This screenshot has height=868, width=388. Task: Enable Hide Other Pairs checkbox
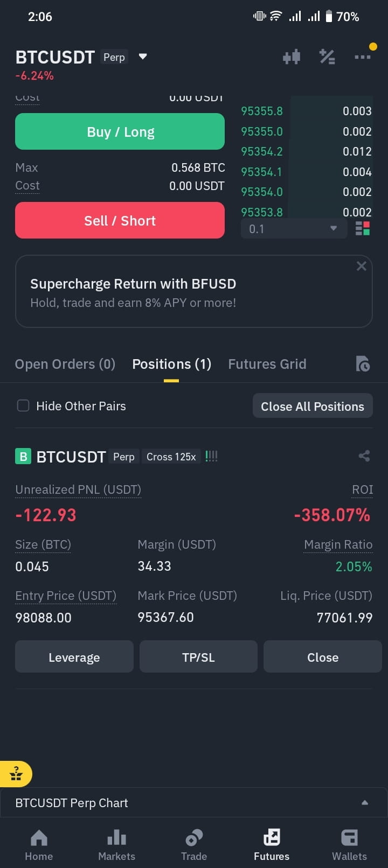point(23,405)
